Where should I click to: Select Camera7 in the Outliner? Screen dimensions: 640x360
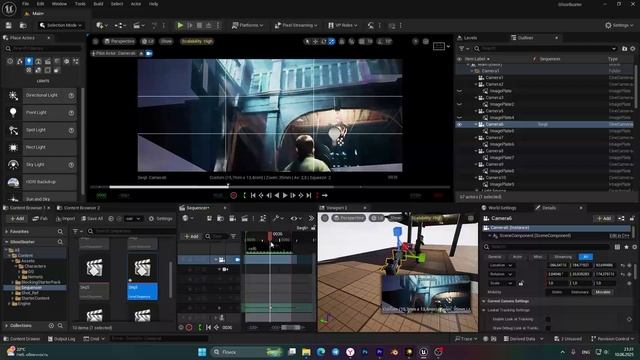pyautogui.click(x=494, y=138)
